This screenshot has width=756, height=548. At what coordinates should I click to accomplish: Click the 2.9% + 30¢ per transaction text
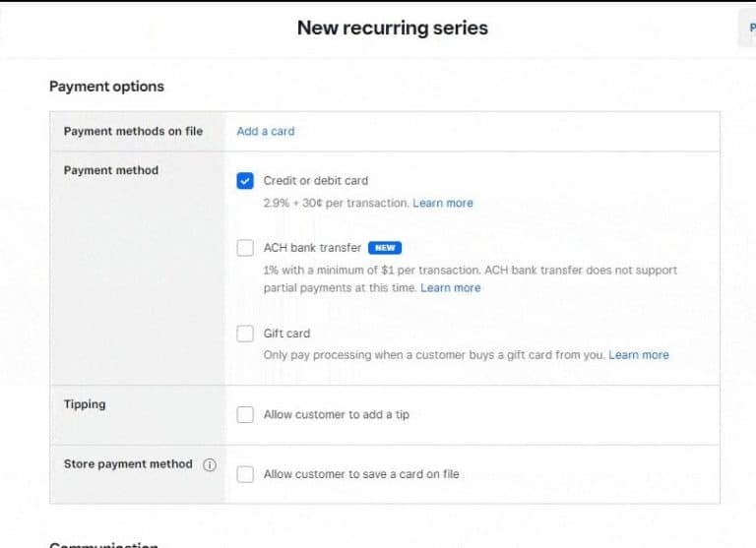point(336,204)
